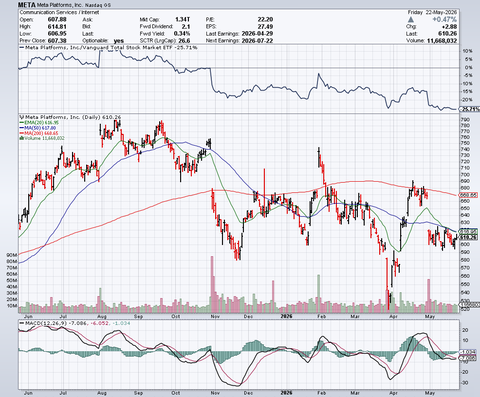480x397 pixels.
Task: Click the -25.71% tag on the relative strength axis
Action: (471, 109)
